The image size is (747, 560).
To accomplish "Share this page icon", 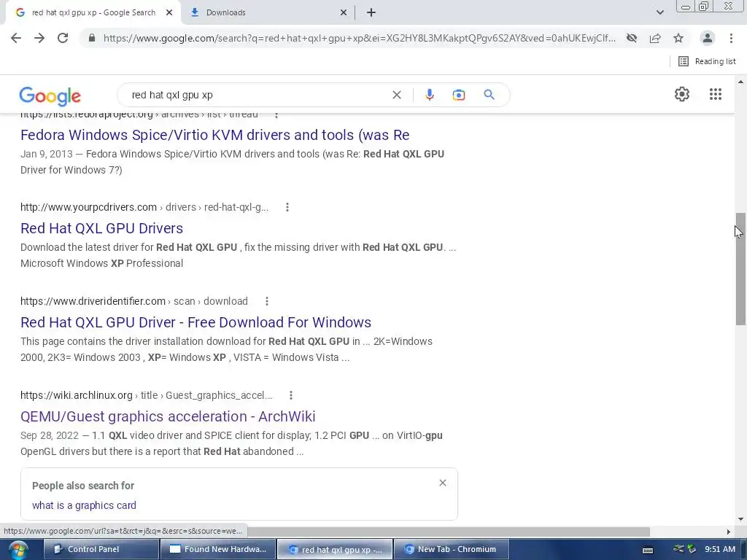I will [655, 38].
